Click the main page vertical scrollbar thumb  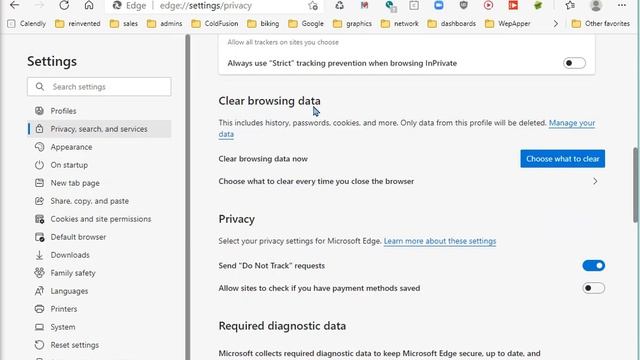tap(636, 185)
